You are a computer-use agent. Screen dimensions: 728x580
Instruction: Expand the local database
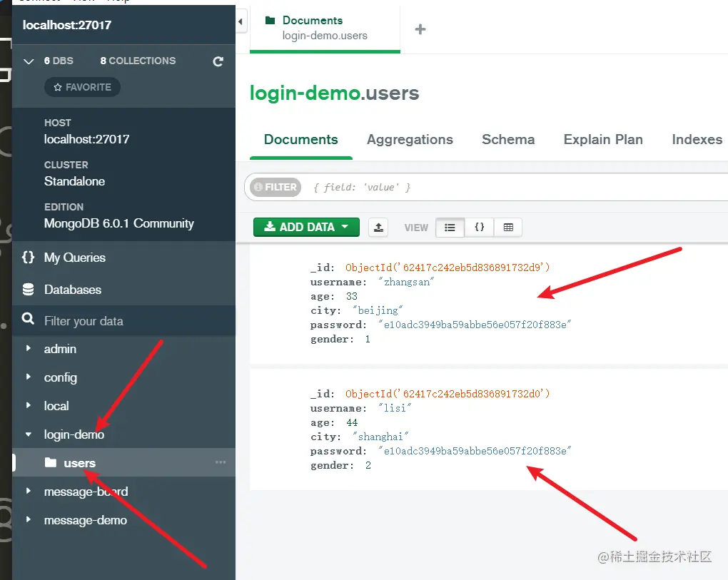[x=29, y=405]
